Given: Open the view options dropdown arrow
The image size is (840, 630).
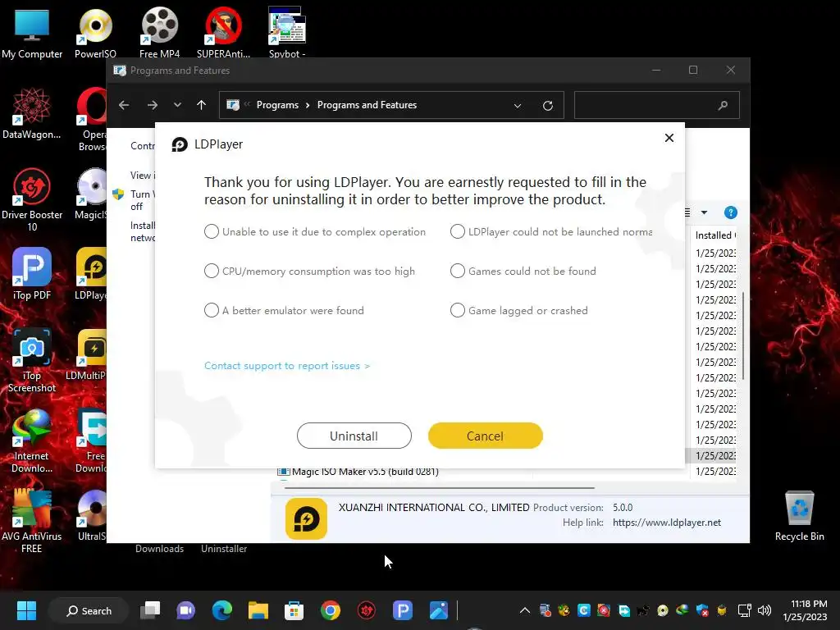Looking at the screenshot, I should tap(704, 212).
